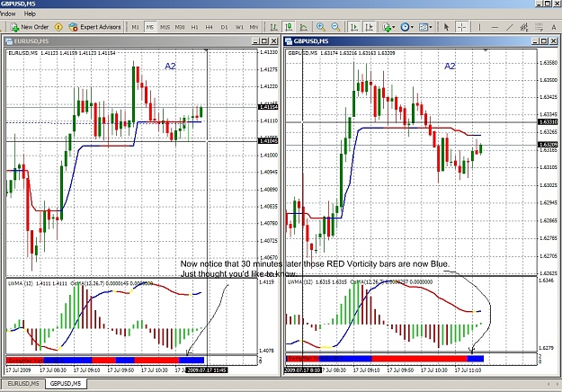Switch to the EURUSD,M5 bottom tab

[23, 383]
